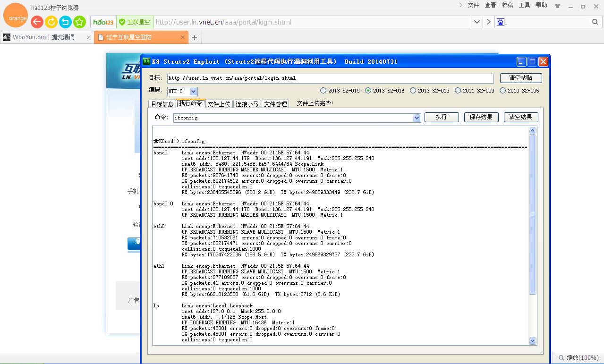Click the output scrollbar down arrow
This screenshot has width=604, height=364.
(533, 340)
